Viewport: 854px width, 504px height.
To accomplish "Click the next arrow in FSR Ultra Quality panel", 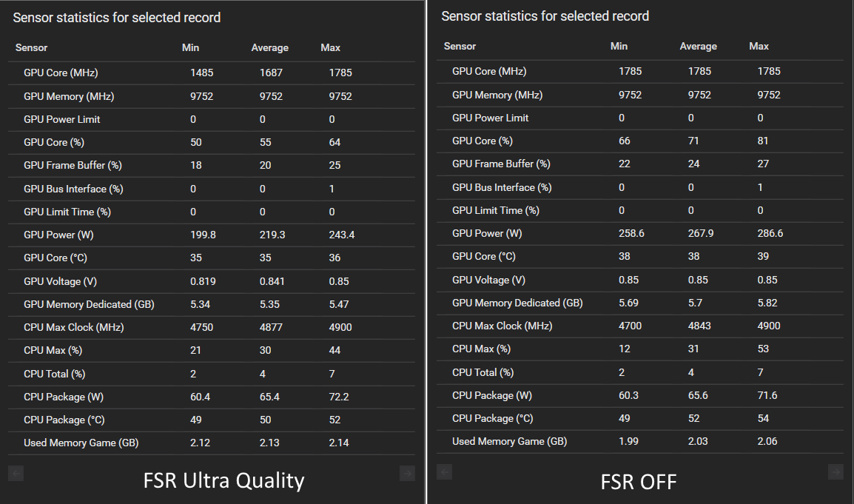I will (406, 473).
